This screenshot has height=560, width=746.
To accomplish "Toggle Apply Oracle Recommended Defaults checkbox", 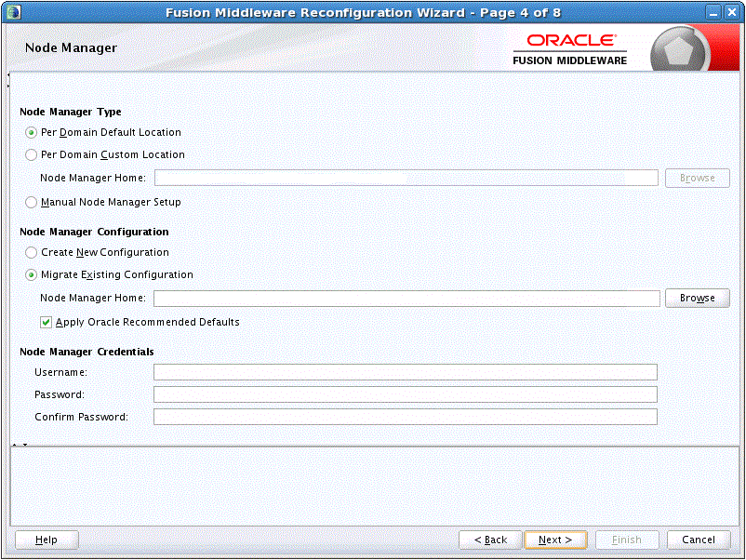I will pos(46,322).
